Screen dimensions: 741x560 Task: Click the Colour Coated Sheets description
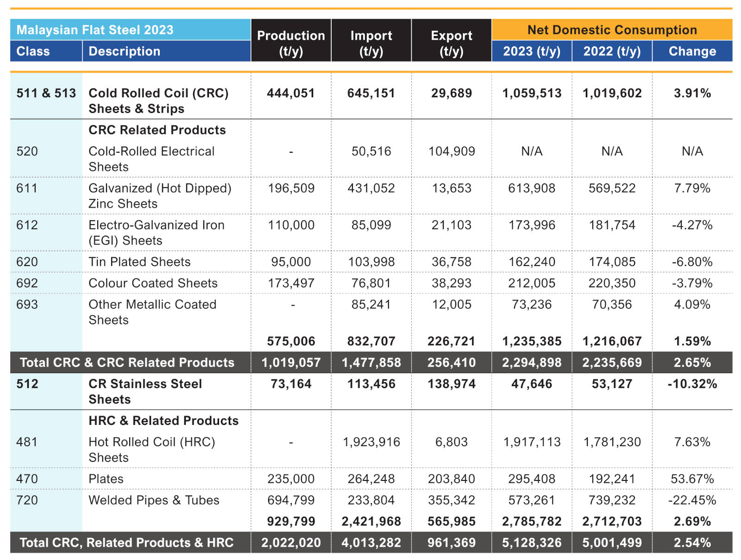pyautogui.click(x=153, y=283)
